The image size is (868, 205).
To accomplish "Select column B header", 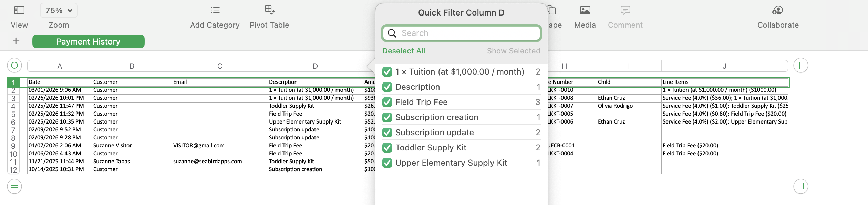I will click(132, 66).
